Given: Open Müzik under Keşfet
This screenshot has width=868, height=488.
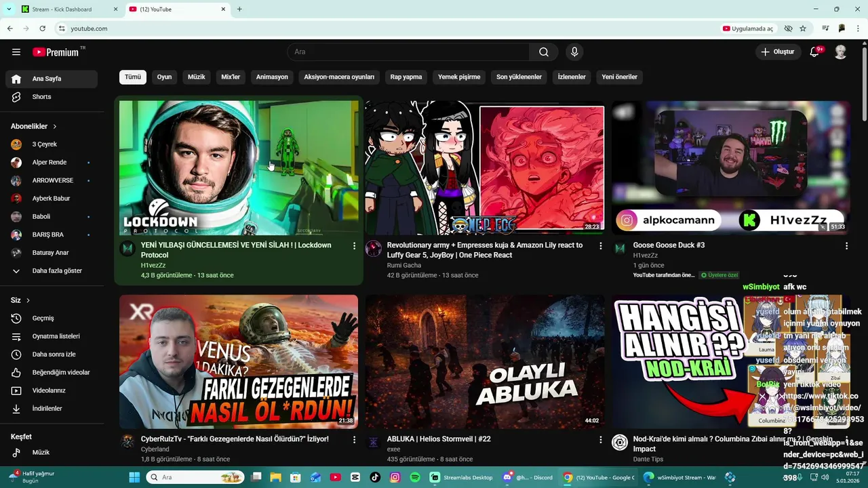Looking at the screenshot, I should click(x=52, y=452).
